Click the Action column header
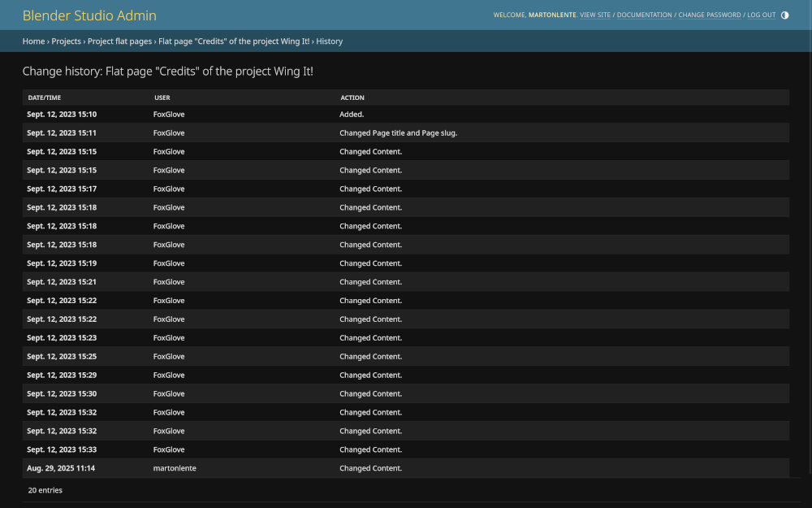The width and height of the screenshot is (812, 508). [352, 98]
